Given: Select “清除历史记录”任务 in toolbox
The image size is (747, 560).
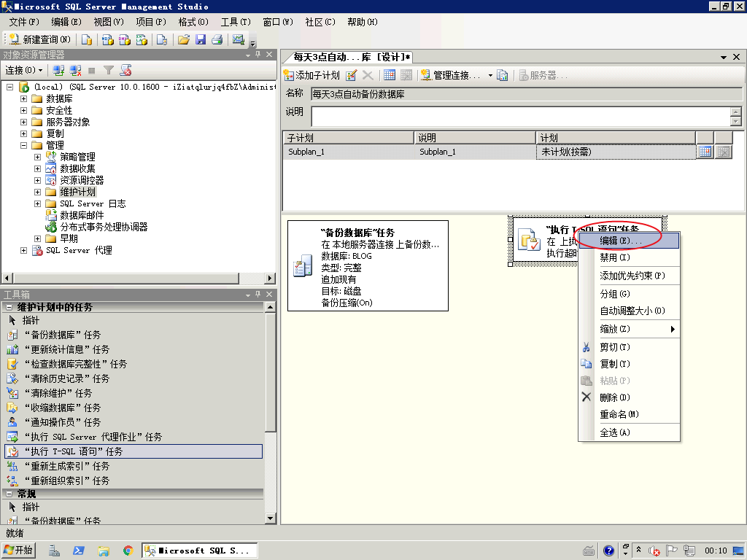Looking at the screenshot, I should [x=133, y=378].
